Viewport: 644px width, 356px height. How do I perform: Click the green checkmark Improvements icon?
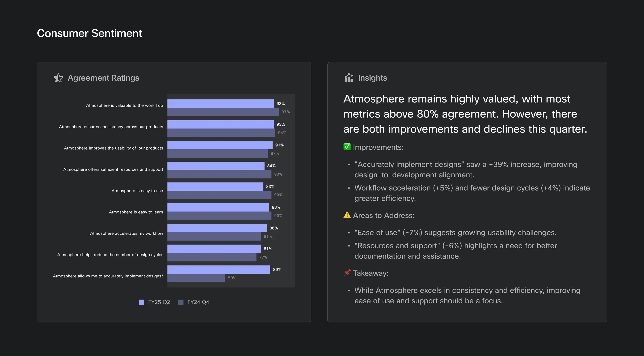click(x=347, y=147)
